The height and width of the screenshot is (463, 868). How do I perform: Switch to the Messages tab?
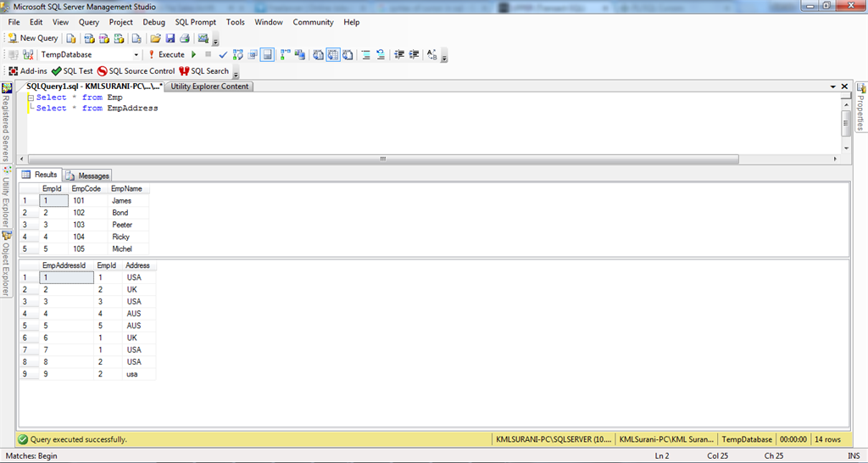(x=87, y=176)
